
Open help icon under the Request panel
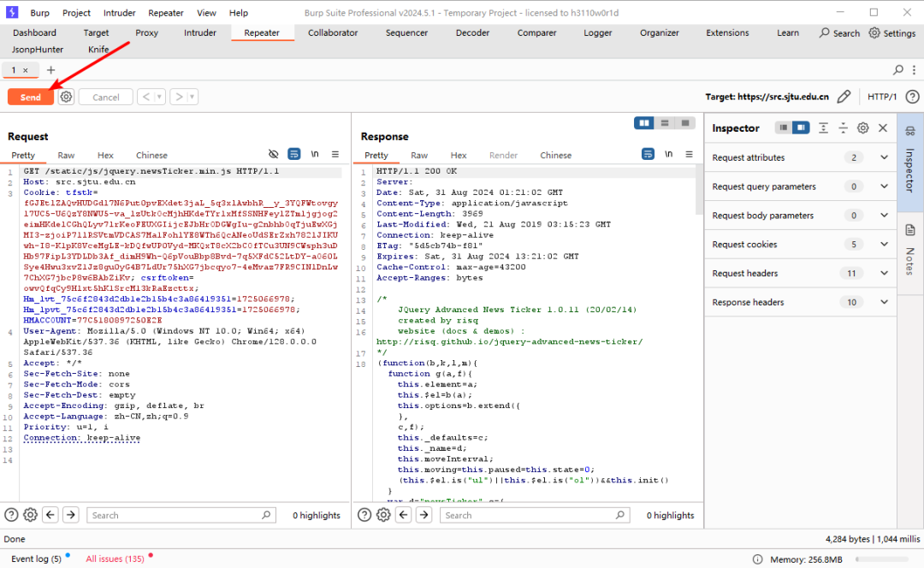coord(11,515)
